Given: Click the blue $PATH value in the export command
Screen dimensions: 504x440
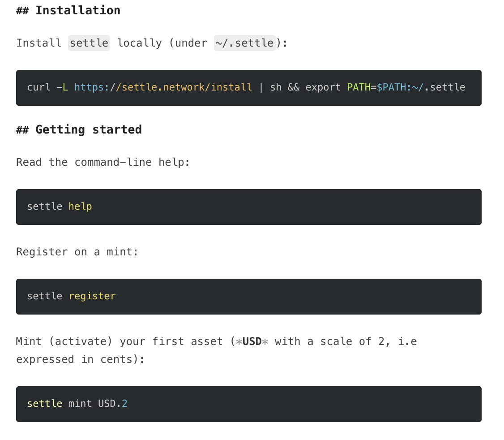Looking at the screenshot, I should click(x=393, y=87).
